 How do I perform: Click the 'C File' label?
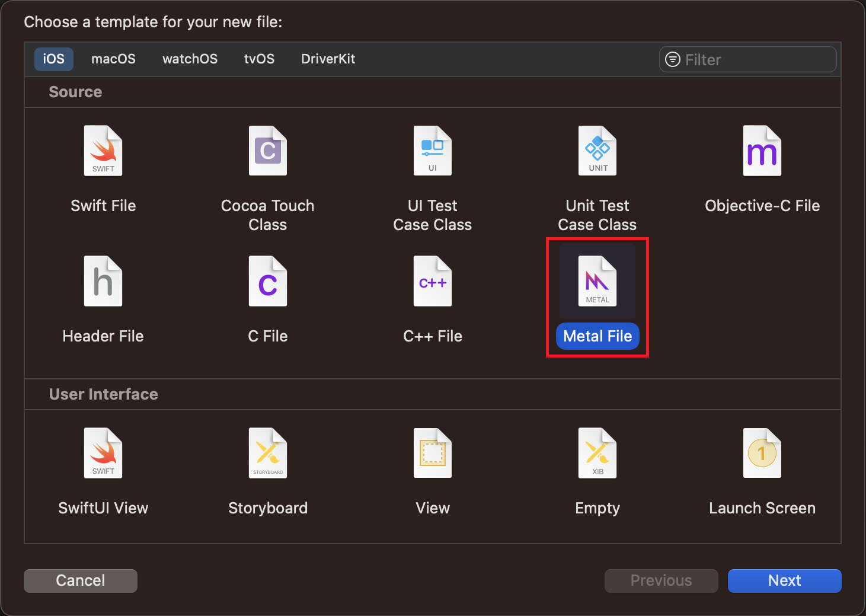268,336
